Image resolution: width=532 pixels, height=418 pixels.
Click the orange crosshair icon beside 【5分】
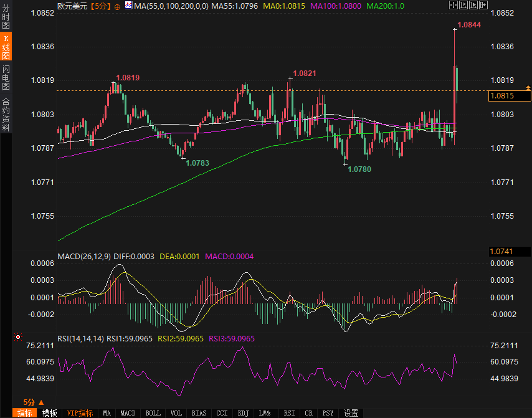tap(117, 6)
